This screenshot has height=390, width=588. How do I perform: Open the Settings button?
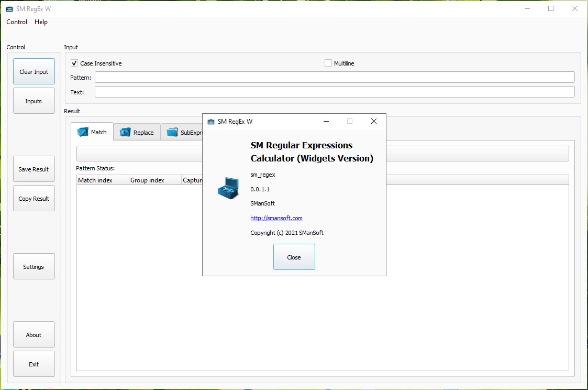[x=34, y=266]
